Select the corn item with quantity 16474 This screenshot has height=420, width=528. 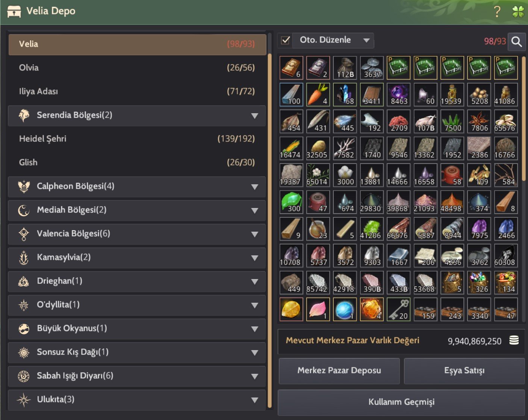pyautogui.click(x=291, y=149)
